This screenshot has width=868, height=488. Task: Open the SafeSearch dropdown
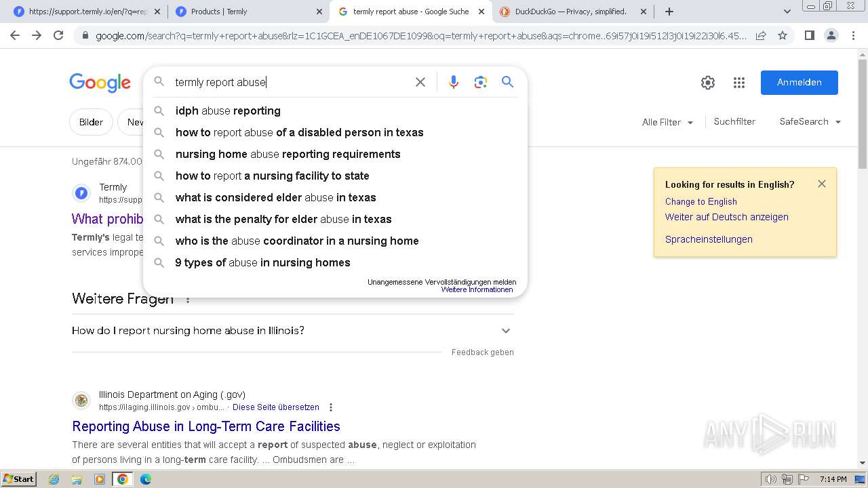[810, 122]
